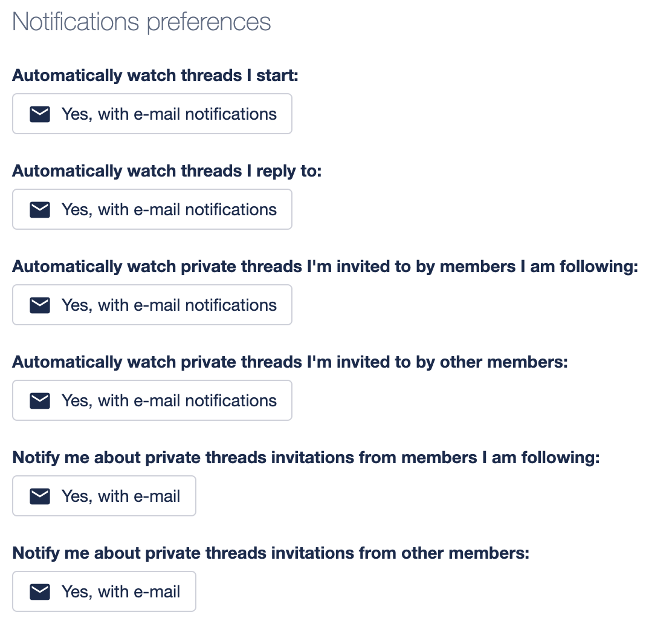Viewport: 672px width, 624px height.
Task: Click "Yes, with e-mail" text in the last dropdown
Action: coord(121,592)
